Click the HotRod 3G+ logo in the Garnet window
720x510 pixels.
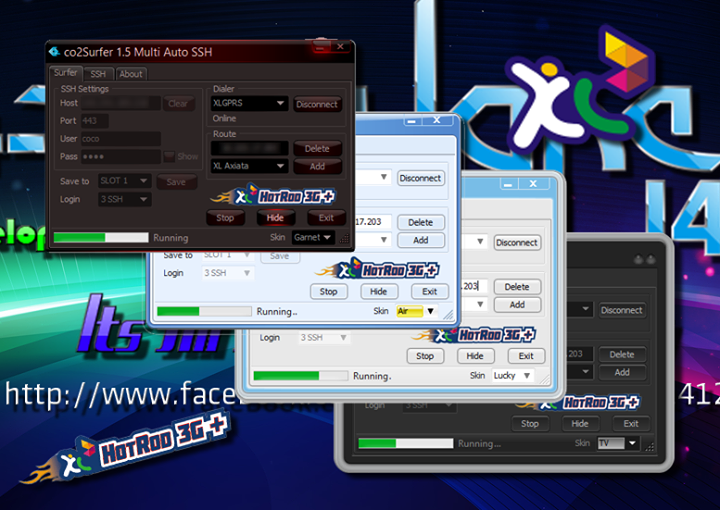pos(273,196)
